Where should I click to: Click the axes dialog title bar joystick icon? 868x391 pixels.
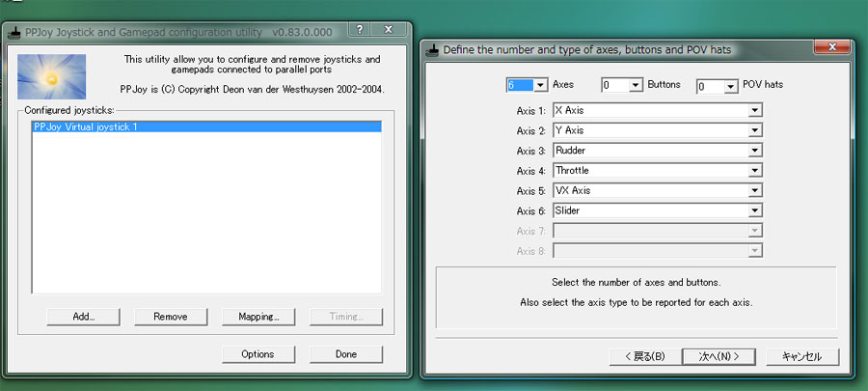432,48
